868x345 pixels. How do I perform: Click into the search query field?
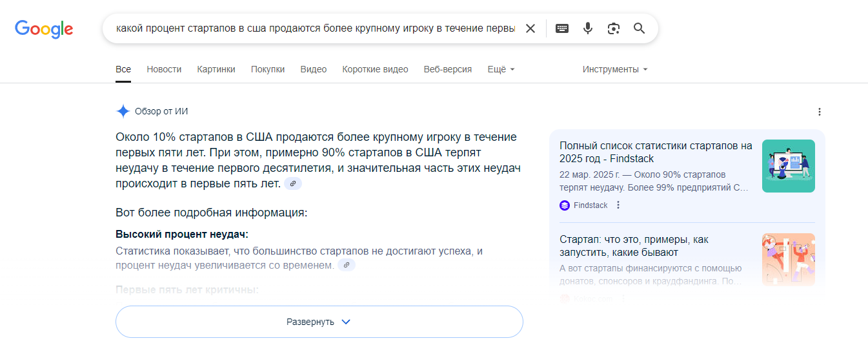(x=315, y=28)
